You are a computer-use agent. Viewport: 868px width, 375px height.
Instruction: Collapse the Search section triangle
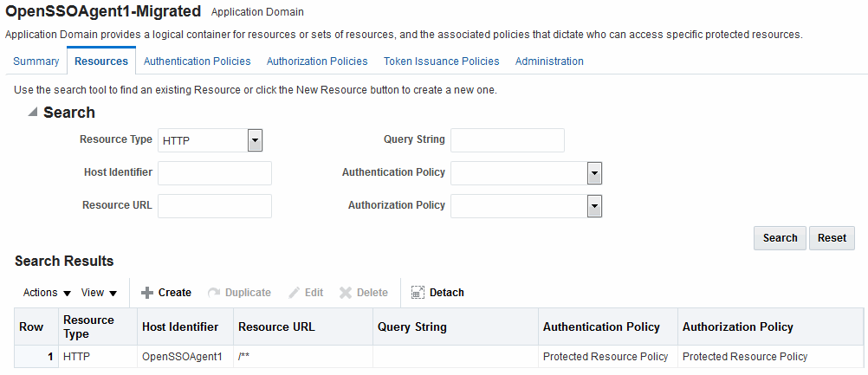coord(33,113)
